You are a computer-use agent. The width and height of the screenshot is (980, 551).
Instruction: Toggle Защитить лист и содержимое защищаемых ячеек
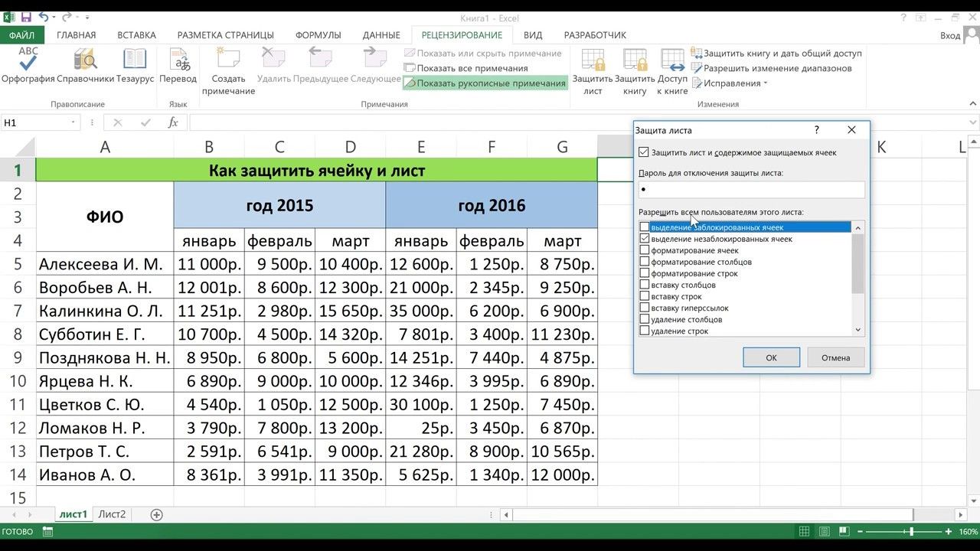coord(644,152)
